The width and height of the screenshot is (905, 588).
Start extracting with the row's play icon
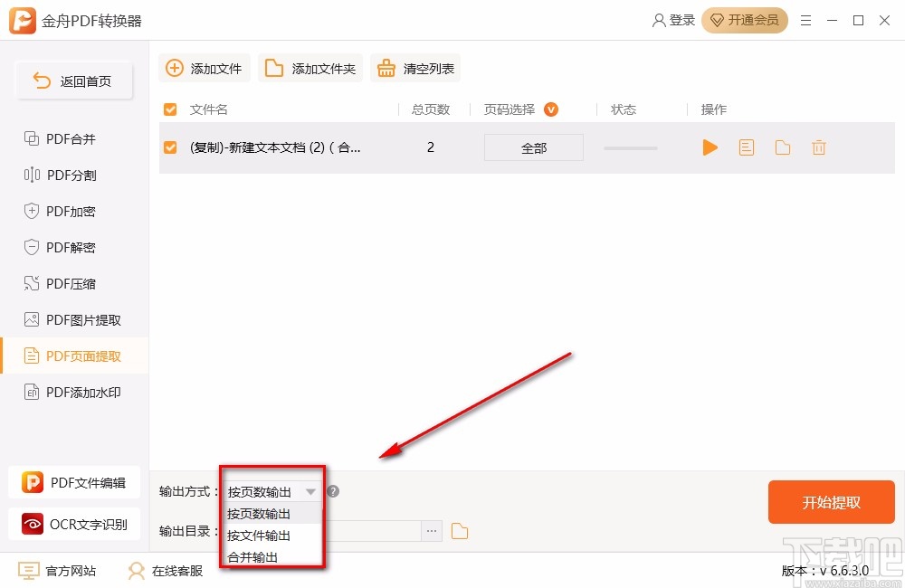point(710,147)
